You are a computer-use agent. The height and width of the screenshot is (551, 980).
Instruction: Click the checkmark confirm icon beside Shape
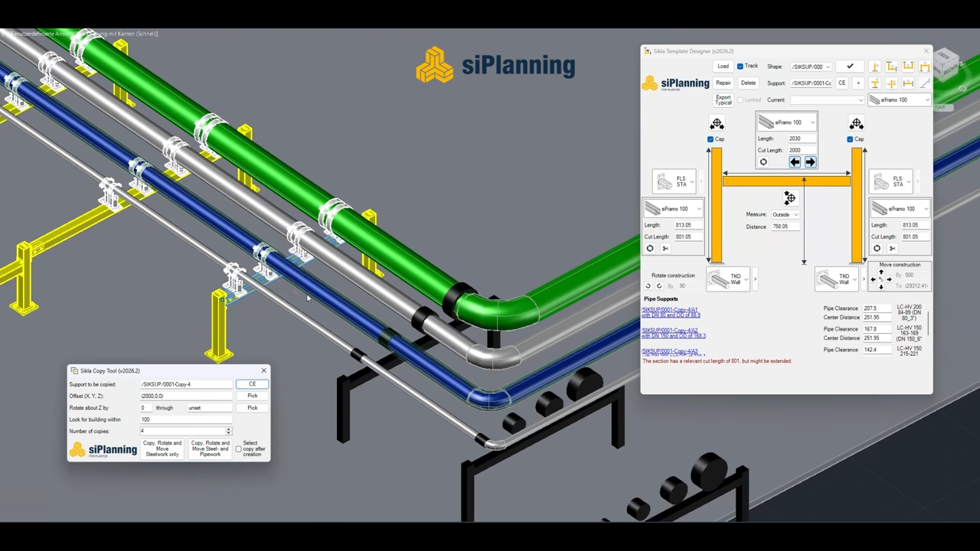[850, 67]
